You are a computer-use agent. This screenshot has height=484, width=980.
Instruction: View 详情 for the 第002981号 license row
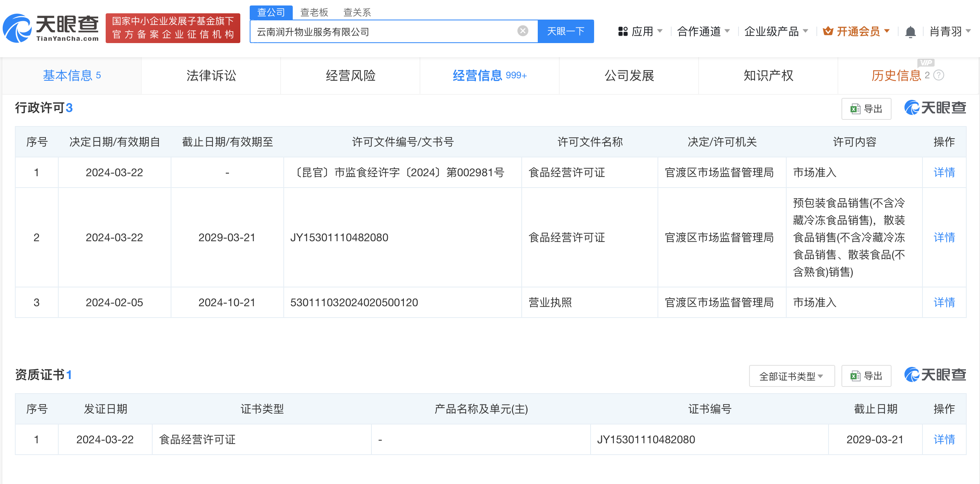(x=944, y=172)
